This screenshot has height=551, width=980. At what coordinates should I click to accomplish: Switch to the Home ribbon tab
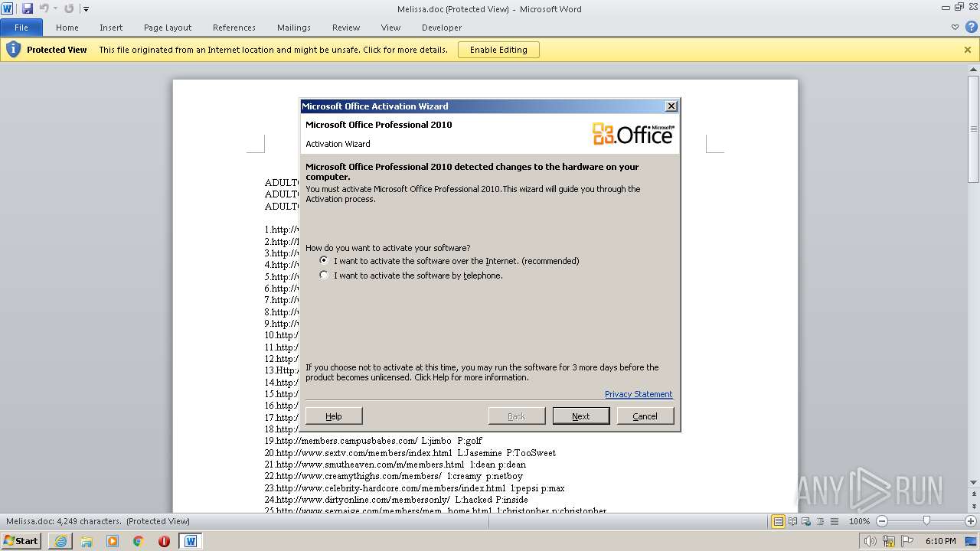pyautogui.click(x=67, y=28)
